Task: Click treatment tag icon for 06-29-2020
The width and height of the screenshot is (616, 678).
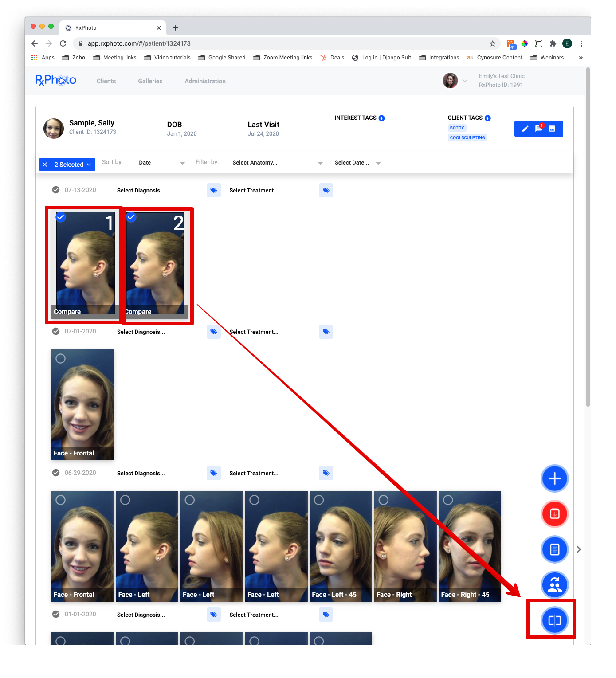Action: point(326,473)
